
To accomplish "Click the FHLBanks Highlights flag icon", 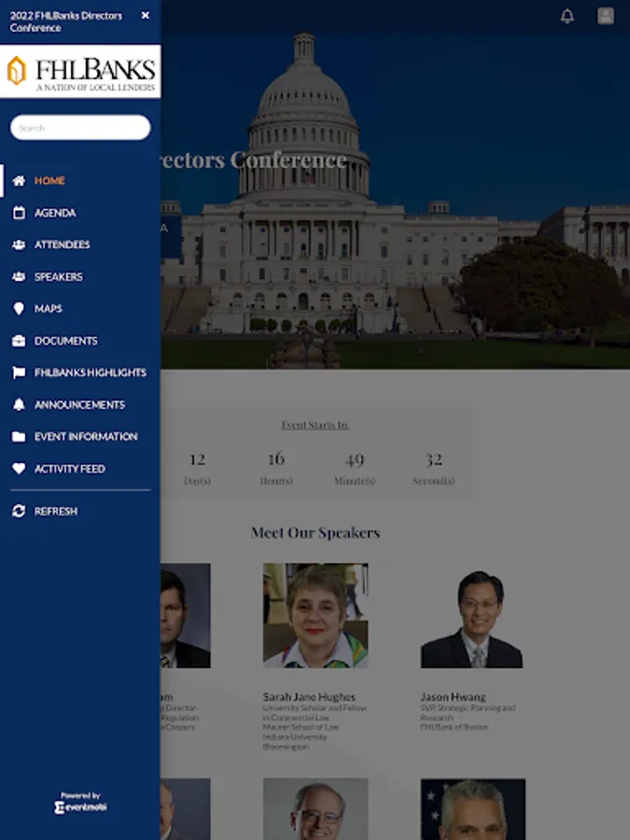I will coord(19,372).
